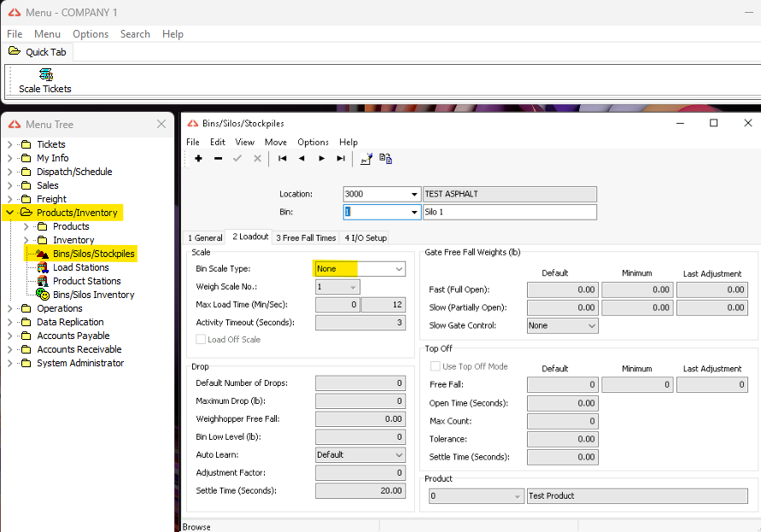The width and height of the screenshot is (761, 532).
Task: Click the Adjustment Factor field
Action: [360, 473]
